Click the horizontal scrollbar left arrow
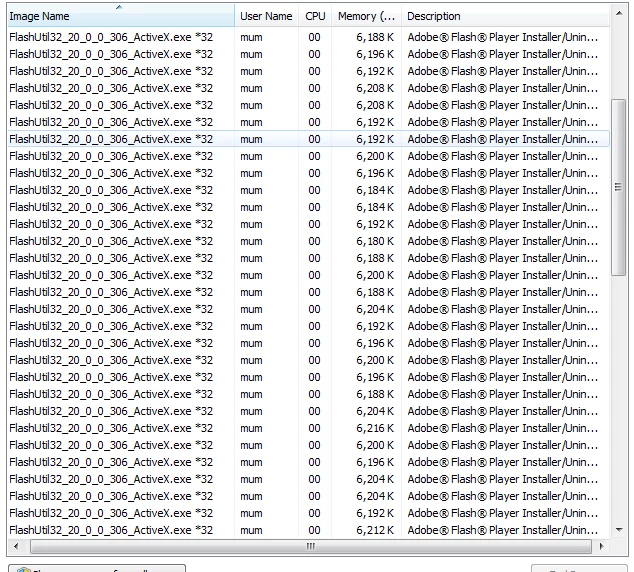Viewport: 634px width, 572px height. (x=15, y=547)
